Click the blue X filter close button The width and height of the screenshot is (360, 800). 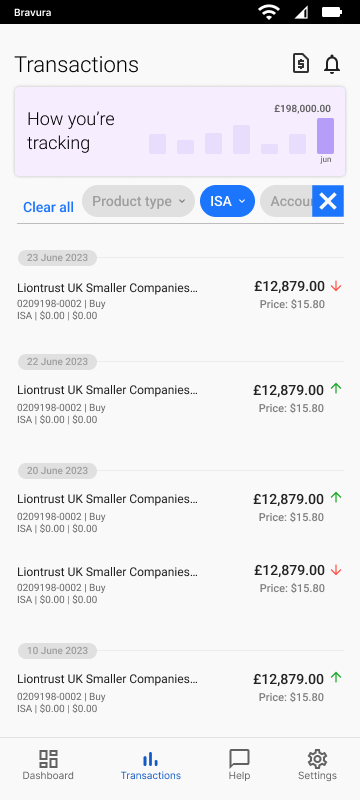point(328,201)
